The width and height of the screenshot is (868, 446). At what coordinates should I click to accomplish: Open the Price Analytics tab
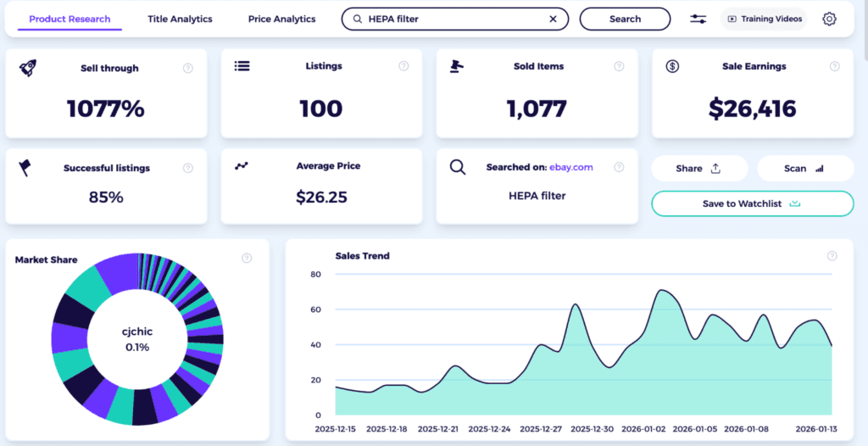click(281, 19)
